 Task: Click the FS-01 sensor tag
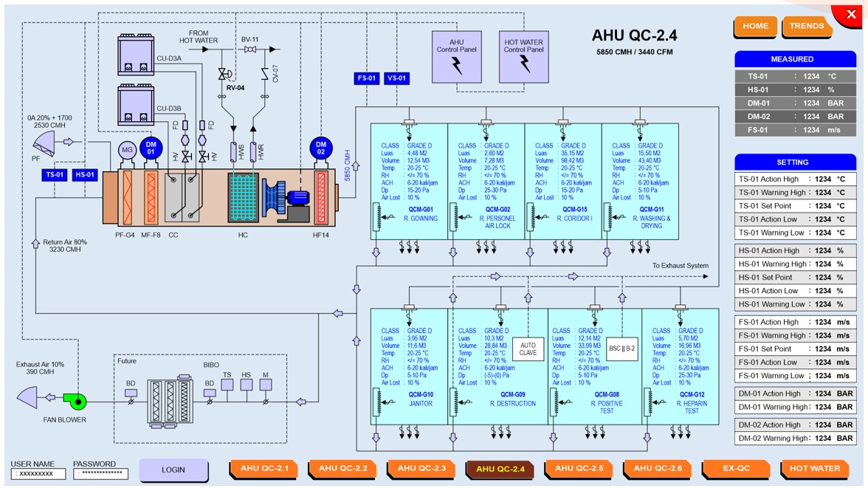click(367, 78)
